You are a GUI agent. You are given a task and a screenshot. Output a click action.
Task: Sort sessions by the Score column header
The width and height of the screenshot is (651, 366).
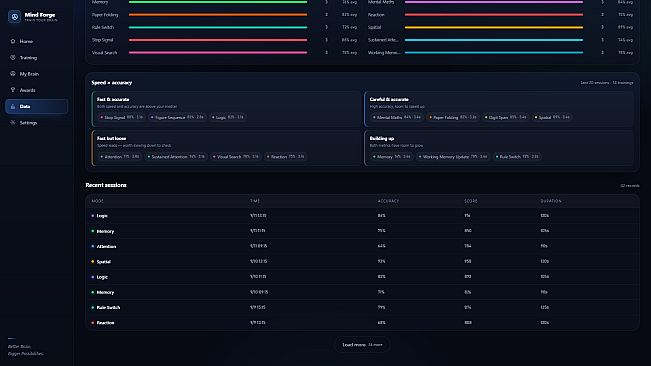pos(470,201)
